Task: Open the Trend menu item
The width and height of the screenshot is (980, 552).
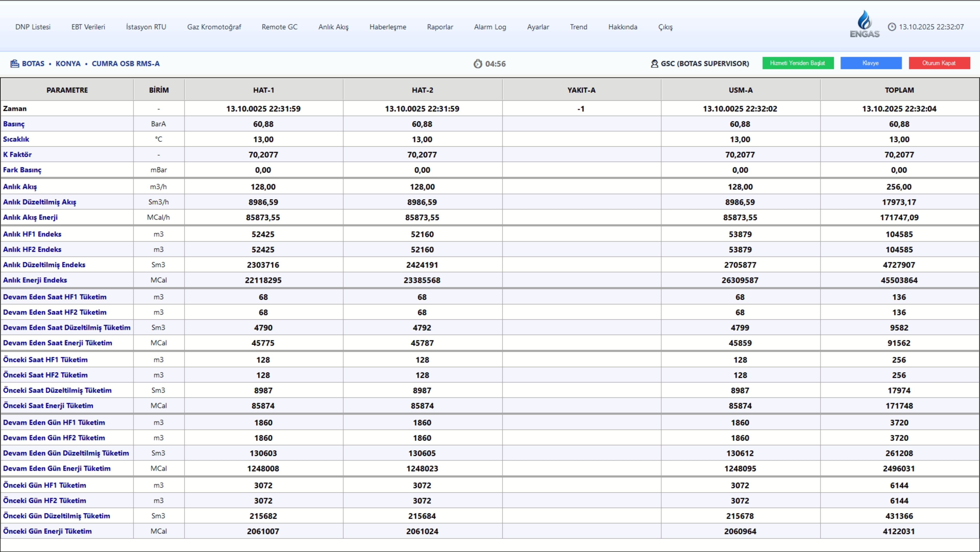Action: pos(578,27)
